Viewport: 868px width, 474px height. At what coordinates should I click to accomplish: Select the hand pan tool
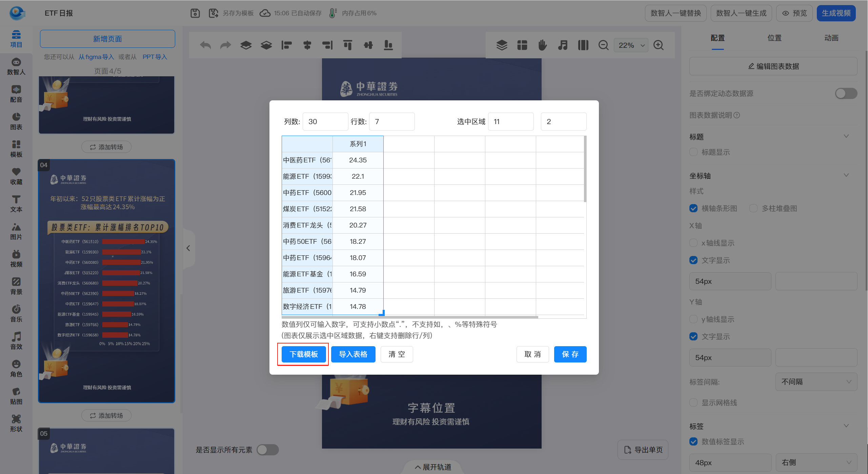(x=542, y=45)
